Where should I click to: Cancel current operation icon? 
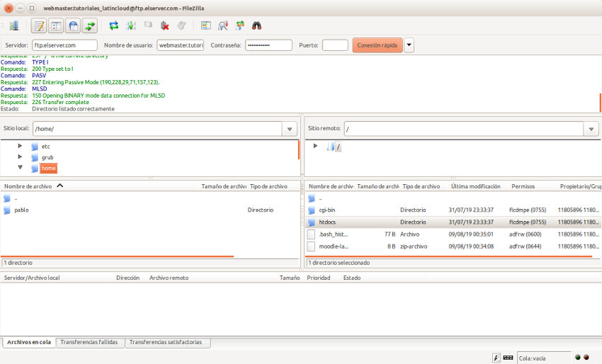click(148, 25)
